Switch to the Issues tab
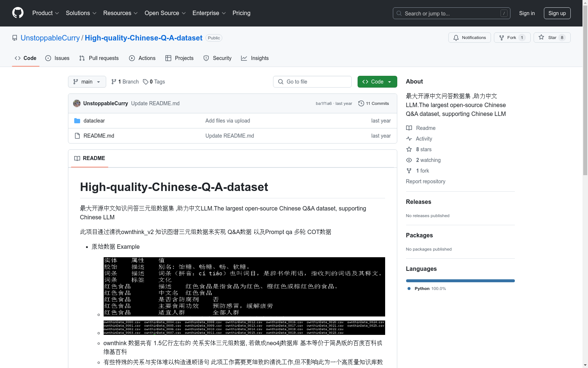 (x=57, y=58)
